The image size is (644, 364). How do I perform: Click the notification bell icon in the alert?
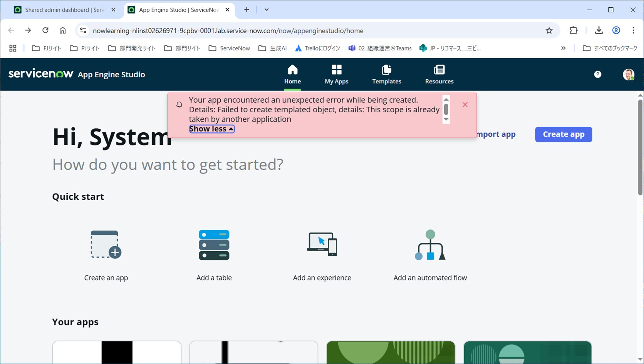[x=179, y=105]
